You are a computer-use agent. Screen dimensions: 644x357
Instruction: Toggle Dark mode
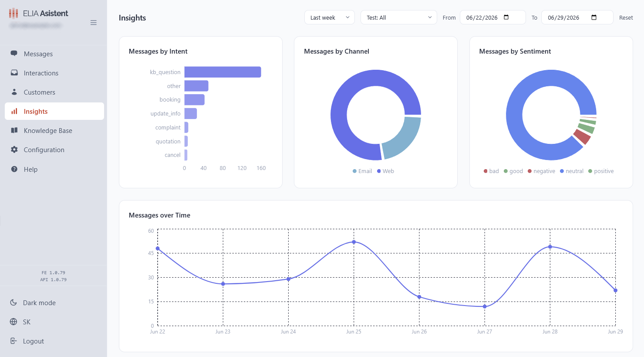[x=54, y=303]
